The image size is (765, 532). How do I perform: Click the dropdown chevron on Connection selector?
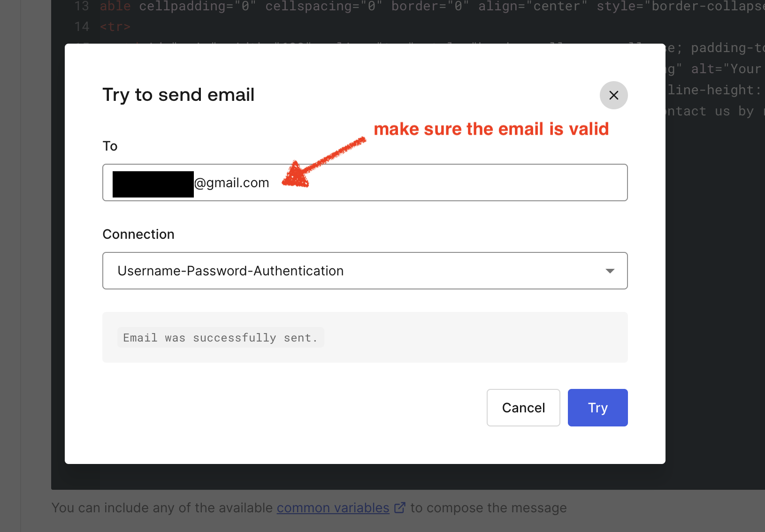(610, 271)
